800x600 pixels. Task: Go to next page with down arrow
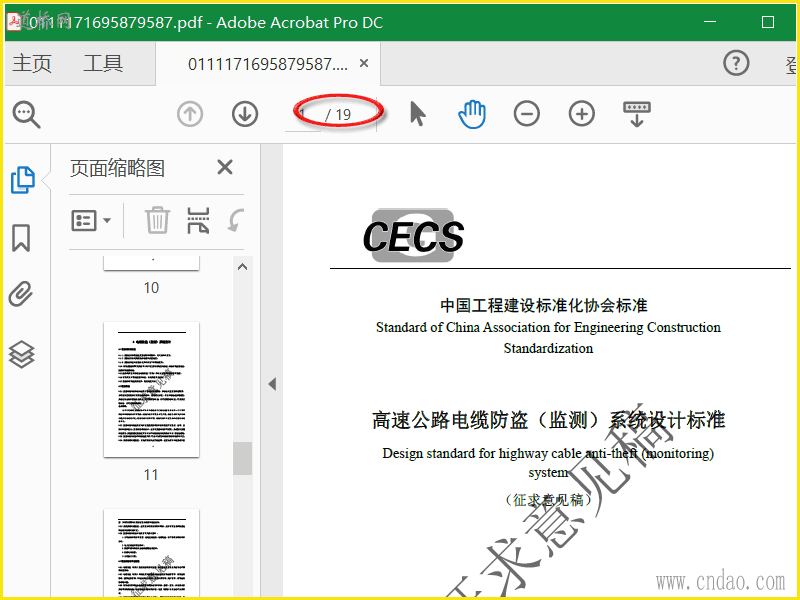[245, 114]
